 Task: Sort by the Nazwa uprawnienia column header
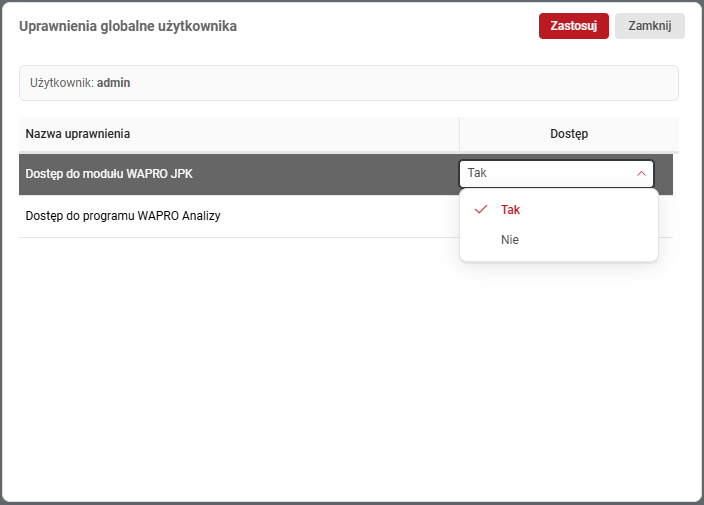pyautogui.click(x=78, y=134)
